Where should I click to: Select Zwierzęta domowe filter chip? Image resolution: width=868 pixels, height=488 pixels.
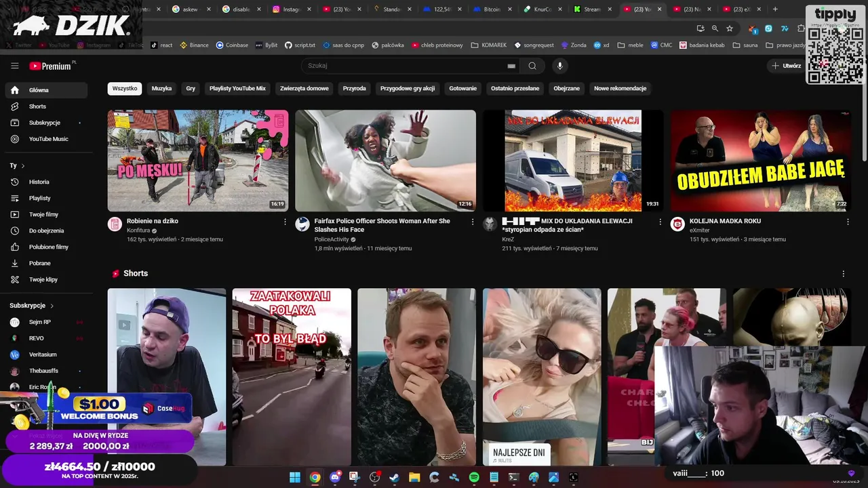[x=304, y=89]
